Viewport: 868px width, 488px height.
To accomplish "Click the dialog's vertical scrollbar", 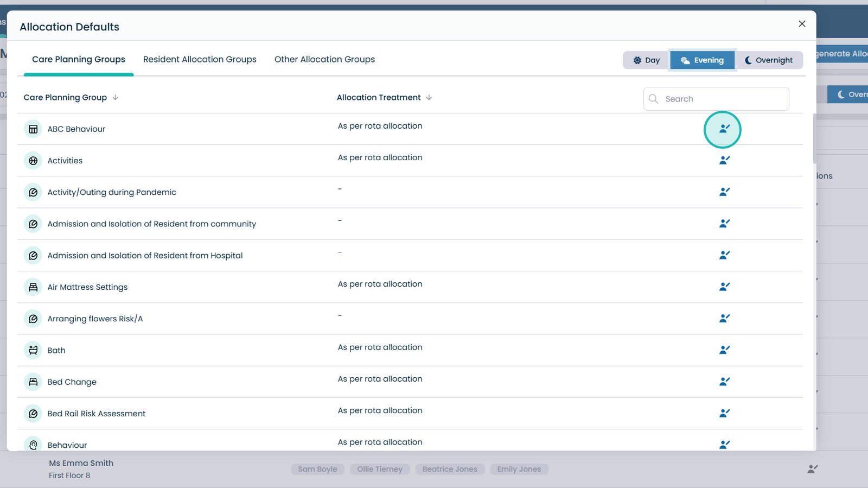I will (814, 139).
